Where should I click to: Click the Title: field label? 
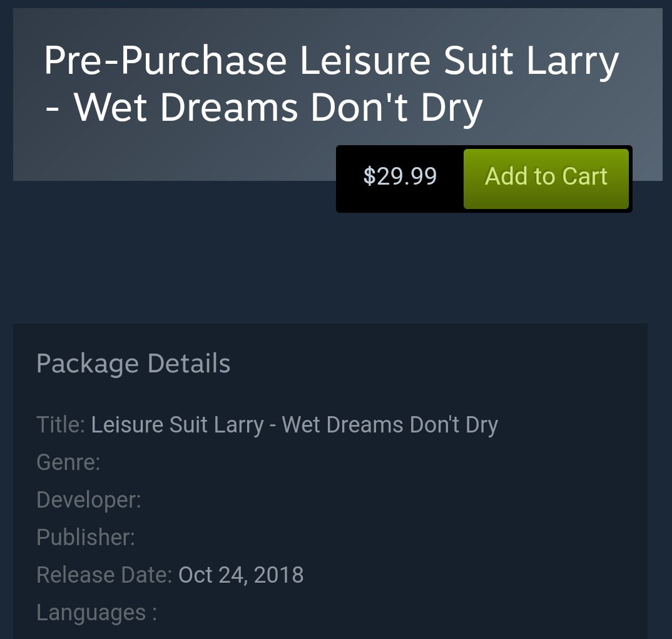point(61,425)
